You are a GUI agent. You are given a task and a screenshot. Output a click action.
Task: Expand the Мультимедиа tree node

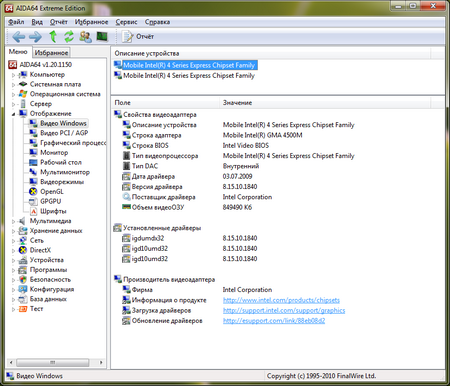(13, 221)
